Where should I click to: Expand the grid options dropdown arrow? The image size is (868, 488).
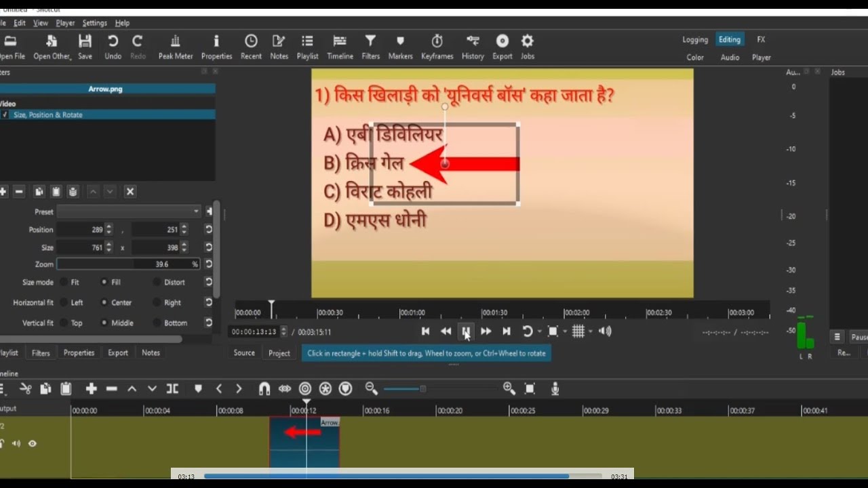[591, 331]
